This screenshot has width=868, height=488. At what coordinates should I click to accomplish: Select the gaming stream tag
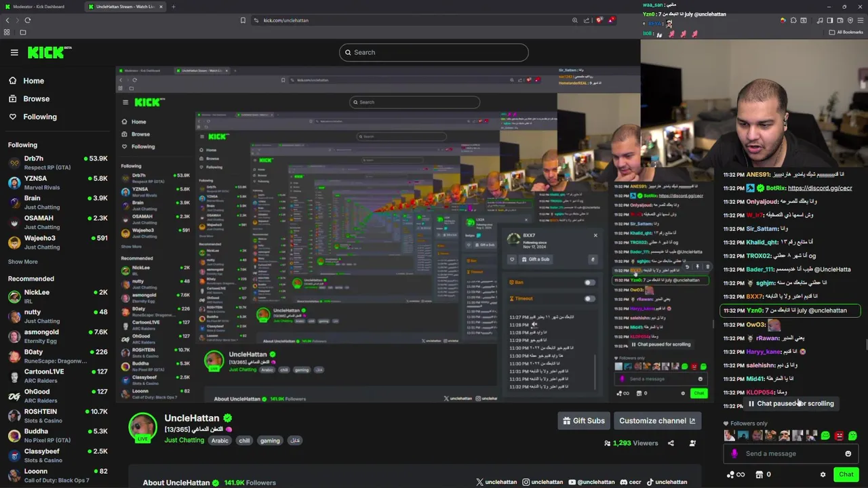[x=269, y=441]
